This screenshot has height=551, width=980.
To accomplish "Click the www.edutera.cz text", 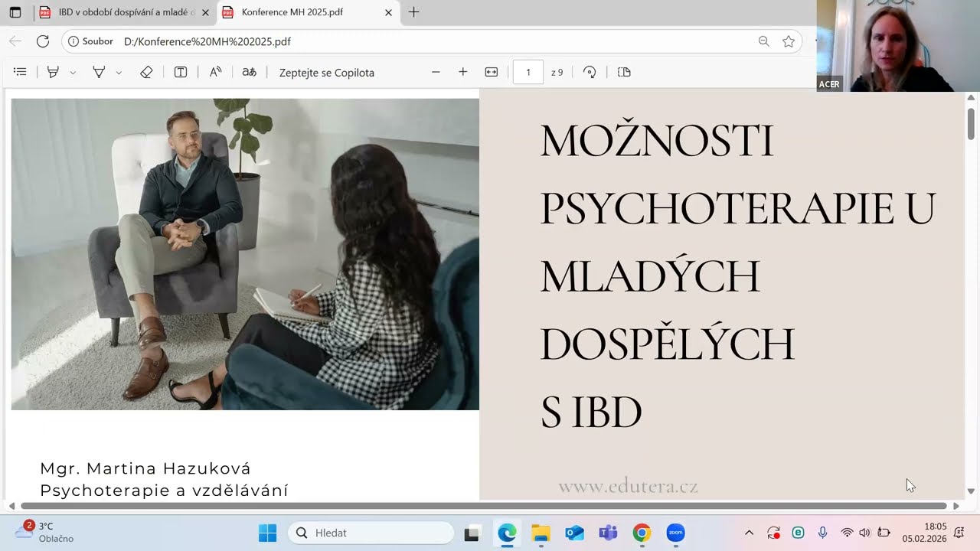I will (x=628, y=486).
